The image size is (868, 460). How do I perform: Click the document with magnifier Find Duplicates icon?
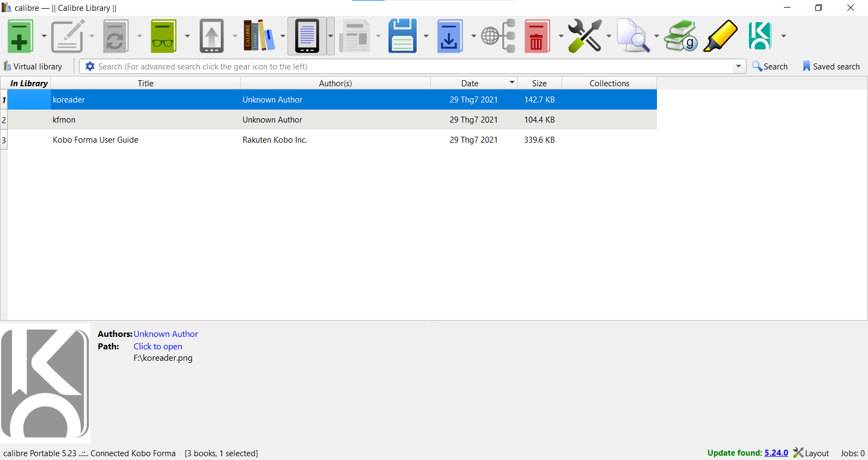(633, 36)
